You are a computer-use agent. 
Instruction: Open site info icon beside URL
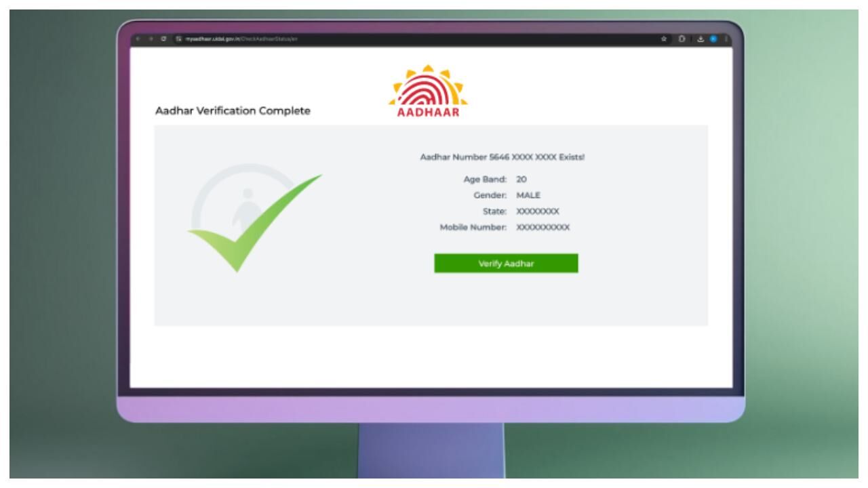coord(178,39)
